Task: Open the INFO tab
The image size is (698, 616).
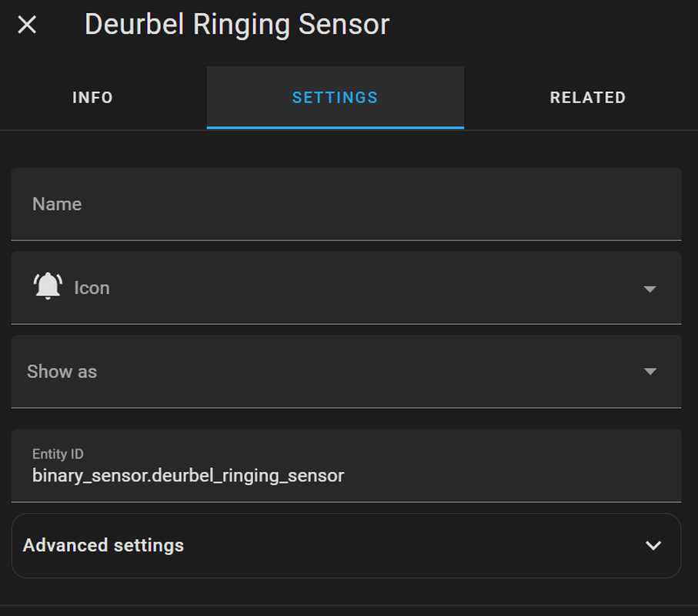Action: [92, 98]
